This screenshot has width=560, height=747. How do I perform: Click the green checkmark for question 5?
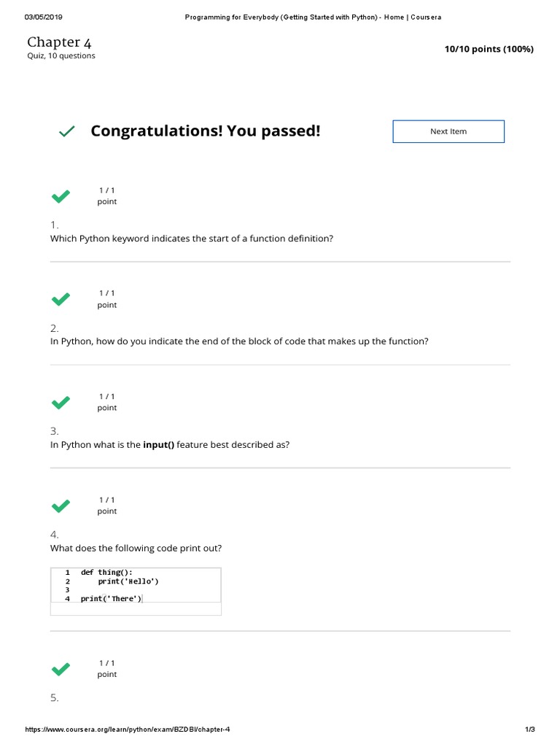pyautogui.click(x=61, y=668)
